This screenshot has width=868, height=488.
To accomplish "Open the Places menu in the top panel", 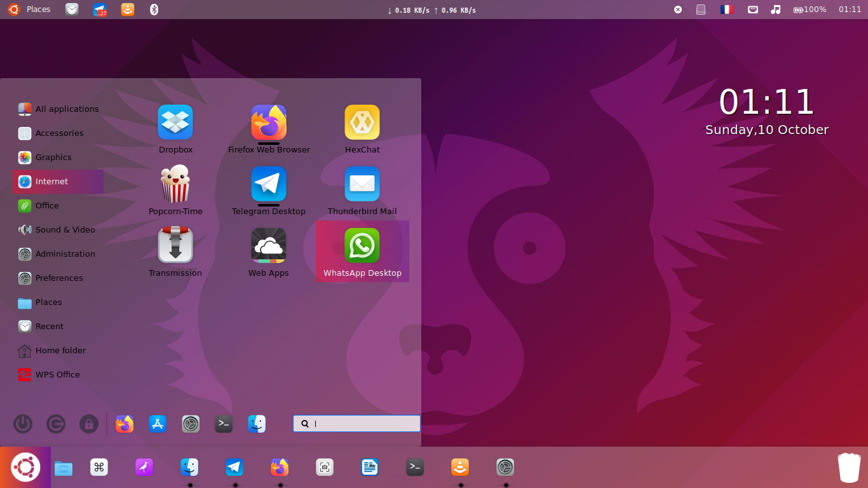I will point(38,10).
